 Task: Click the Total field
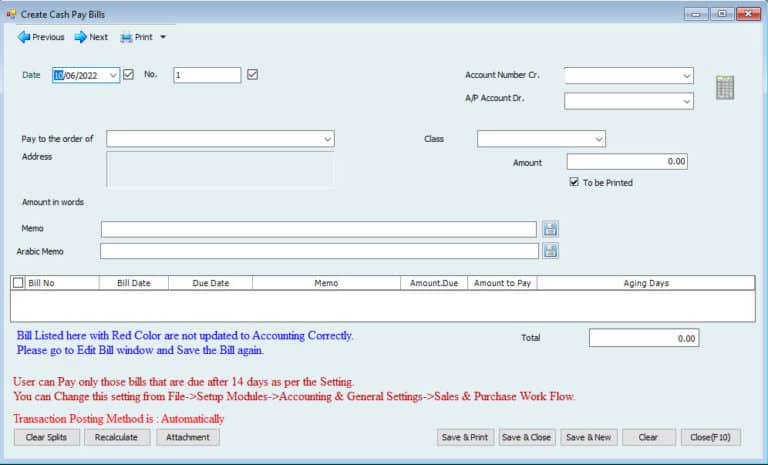[x=644, y=338]
